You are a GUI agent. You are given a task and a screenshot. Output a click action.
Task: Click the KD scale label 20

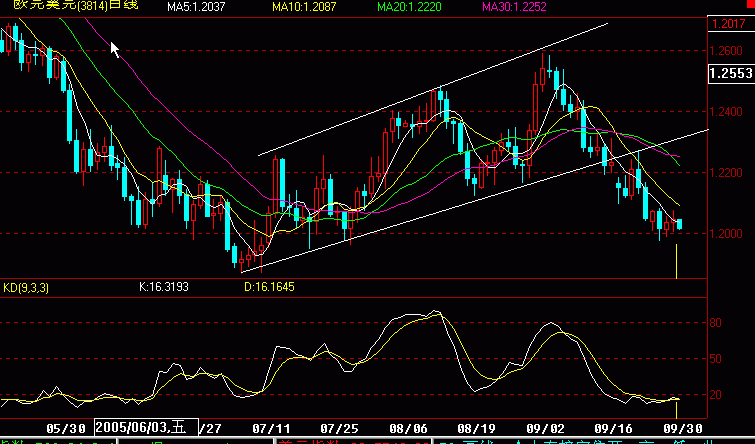click(716, 395)
